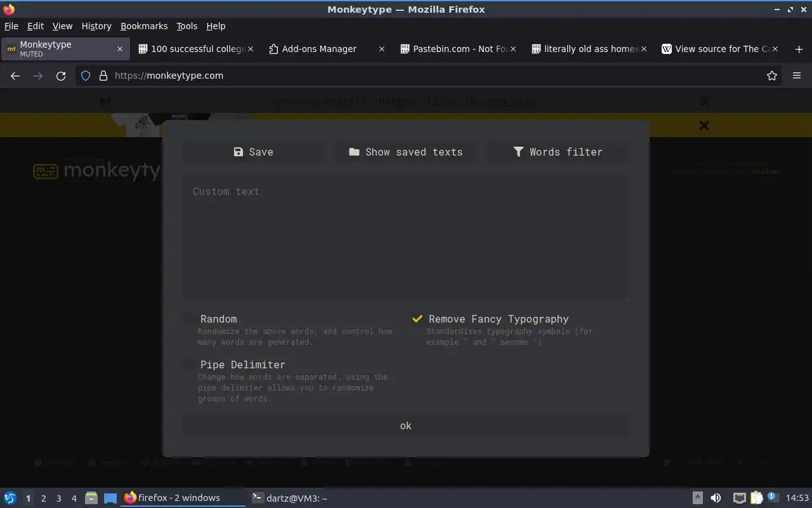The image size is (812, 508).
Task: Open the Firefox hamburger application menu
Action: pos(797,76)
